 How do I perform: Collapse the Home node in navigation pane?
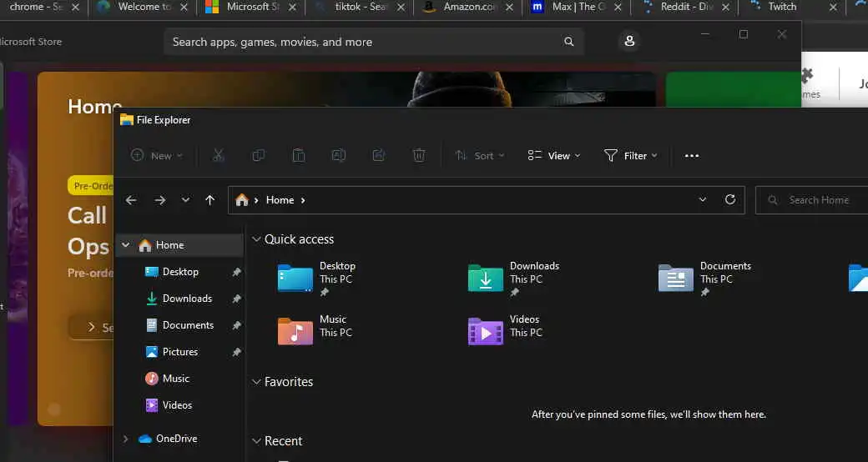coord(126,244)
